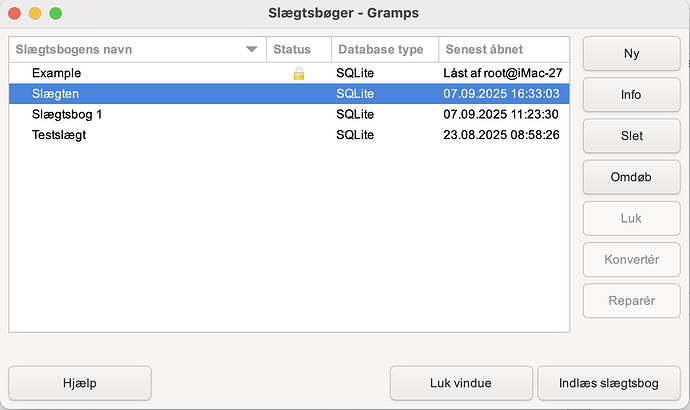690x410 pixels.
Task: Click the Ny button to create tree
Action: [x=631, y=54]
